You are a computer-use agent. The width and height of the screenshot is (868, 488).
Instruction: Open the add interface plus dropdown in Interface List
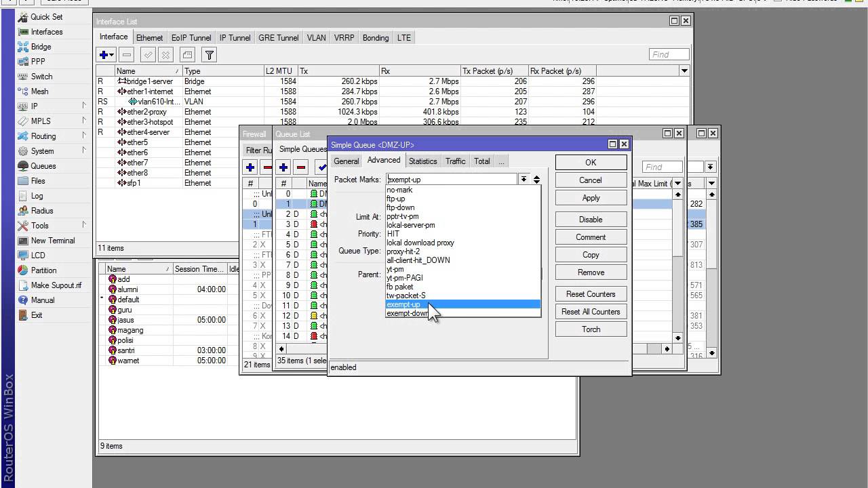pyautogui.click(x=106, y=55)
